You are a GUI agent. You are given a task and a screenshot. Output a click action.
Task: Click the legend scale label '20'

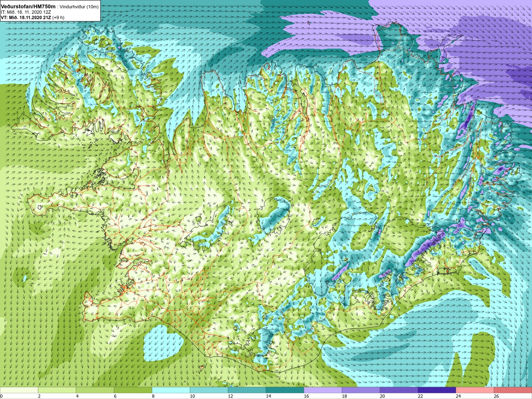click(x=382, y=396)
